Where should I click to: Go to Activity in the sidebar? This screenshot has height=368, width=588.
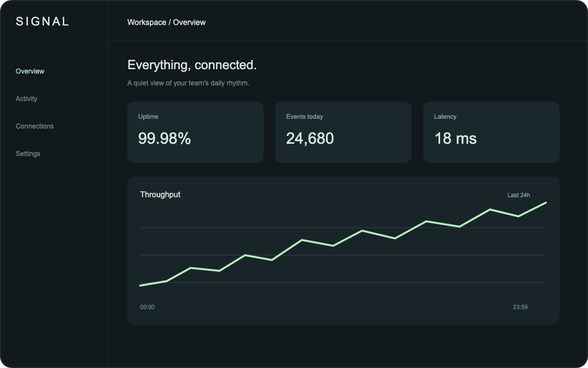coord(26,99)
